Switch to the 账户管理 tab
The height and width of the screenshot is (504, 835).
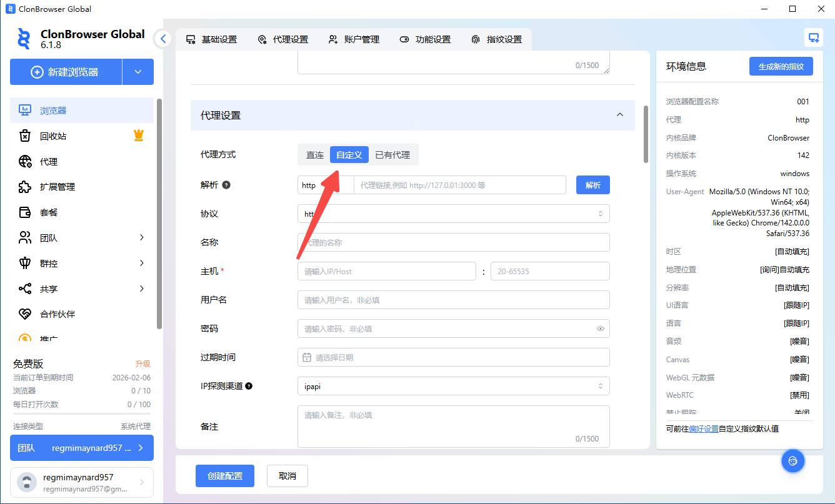pos(354,39)
